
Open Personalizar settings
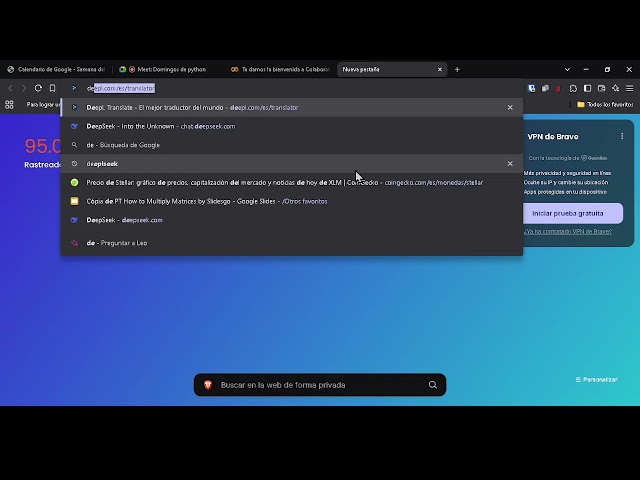[x=596, y=380]
